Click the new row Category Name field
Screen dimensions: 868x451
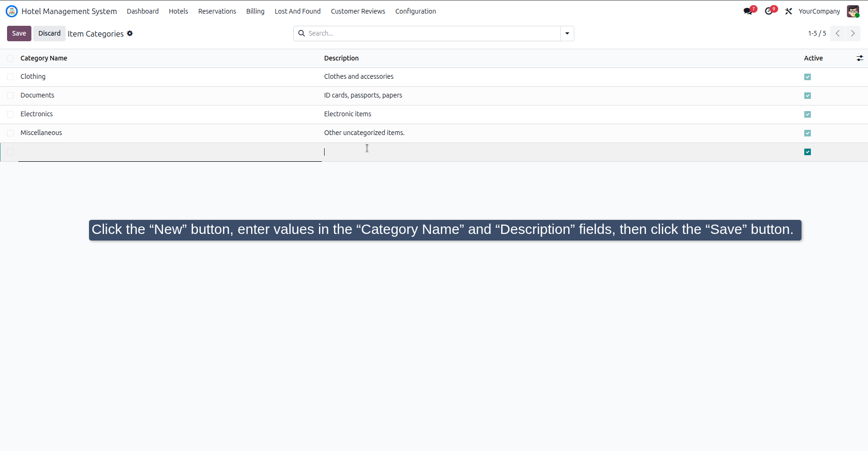point(170,152)
